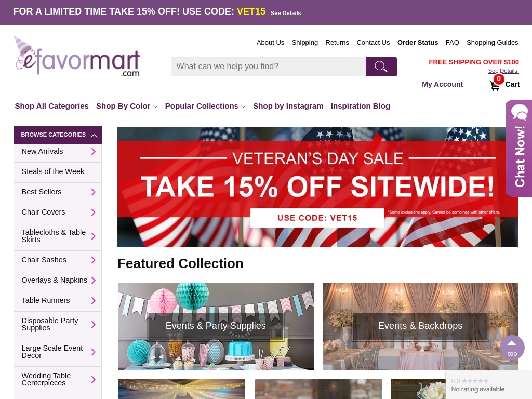Open My Account page

click(x=442, y=84)
